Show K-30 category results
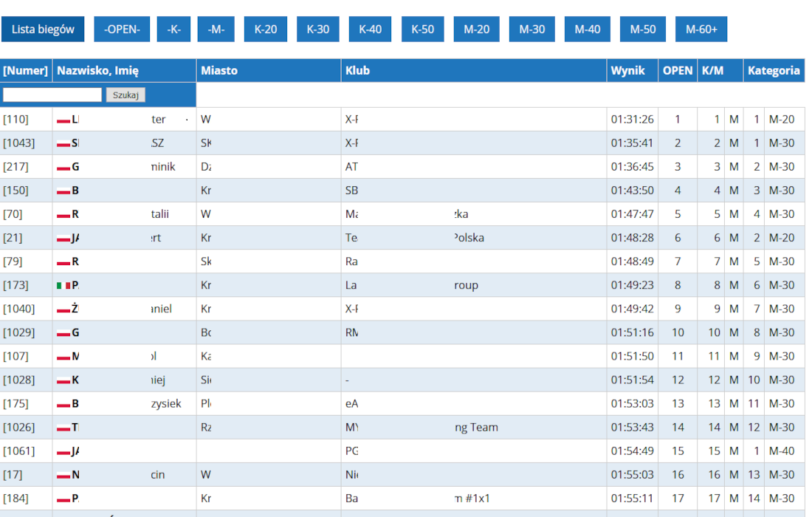 click(x=318, y=29)
